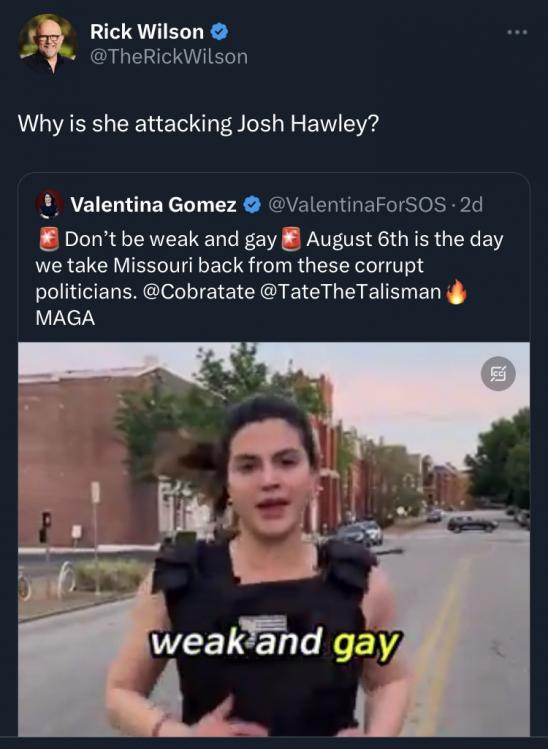Screen dimensions: 548x749
Task: Open the quoted tweet body text
Action: [269, 278]
